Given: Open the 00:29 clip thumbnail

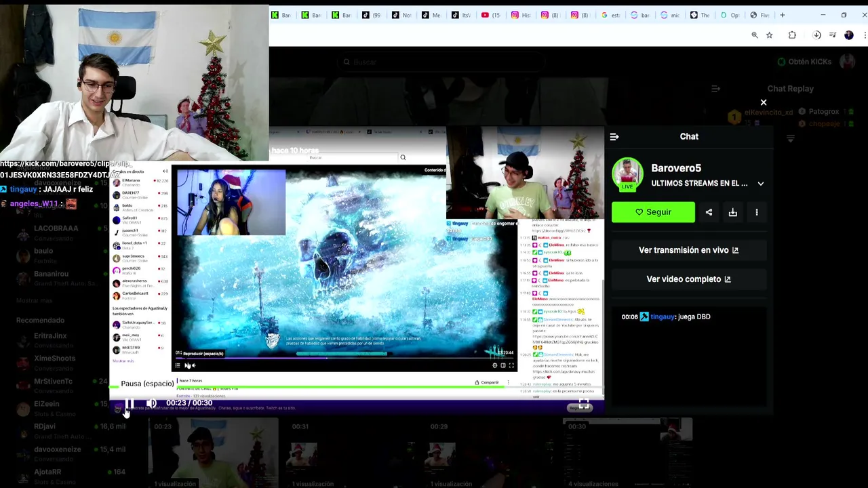Looking at the screenshot, I should [x=490, y=453].
